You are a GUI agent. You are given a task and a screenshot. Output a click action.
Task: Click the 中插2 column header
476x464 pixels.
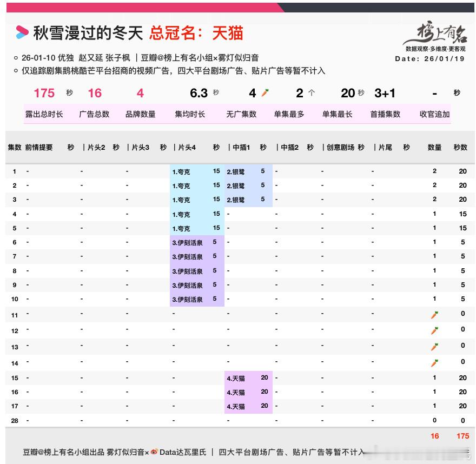pyautogui.click(x=289, y=147)
